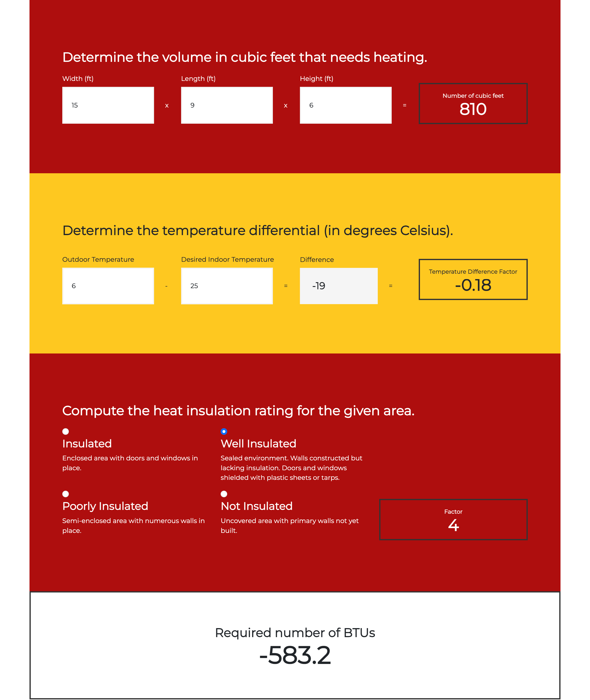This screenshot has height=700, width=590.
Task: Click the multiplication sign between Width and Length
Action: pos(167,105)
